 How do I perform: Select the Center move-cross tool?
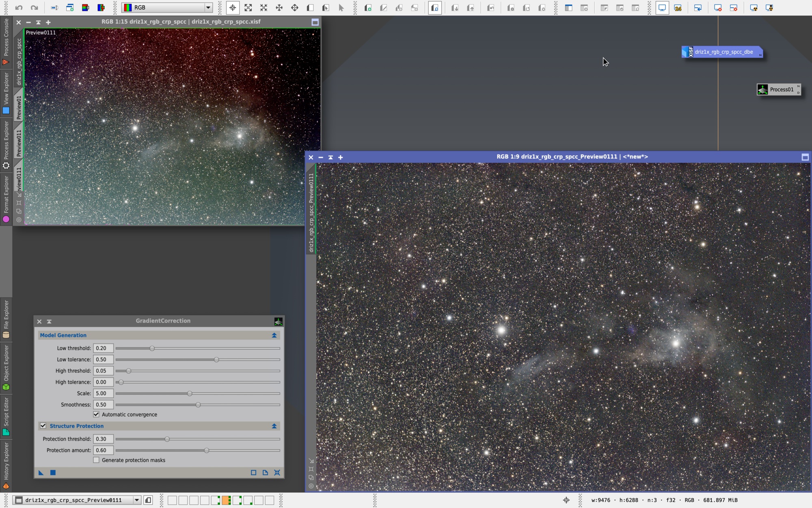point(295,7)
